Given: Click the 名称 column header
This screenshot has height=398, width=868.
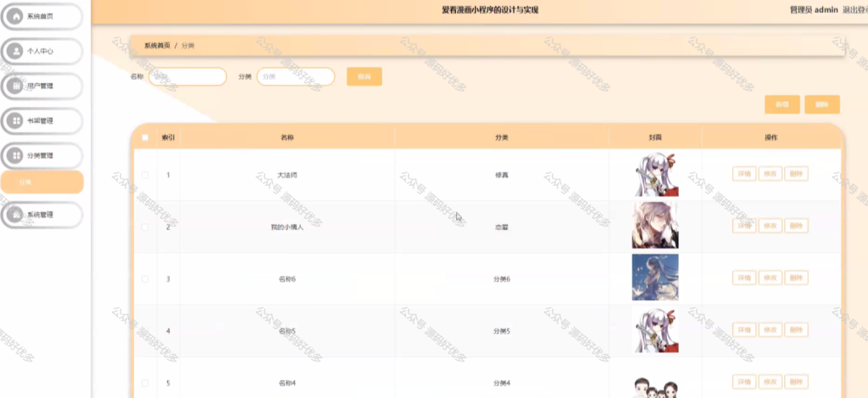Looking at the screenshot, I should 287,137.
